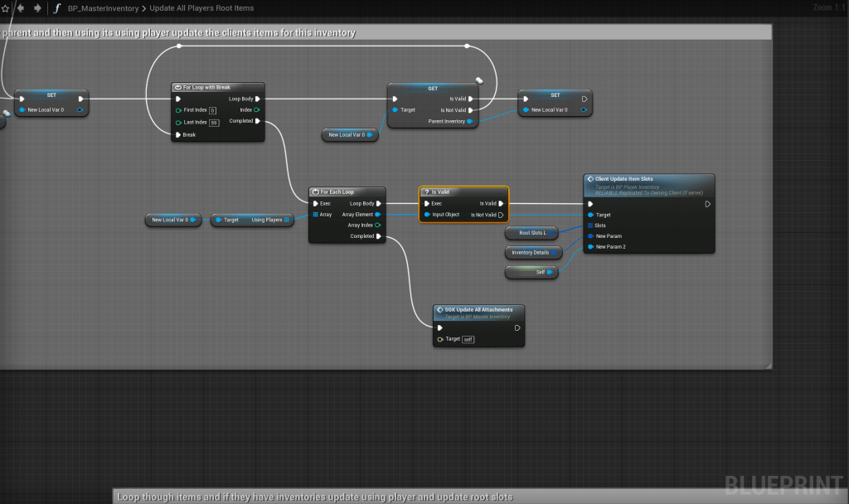Navigate forward with the right arrow

[x=37, y=8]
